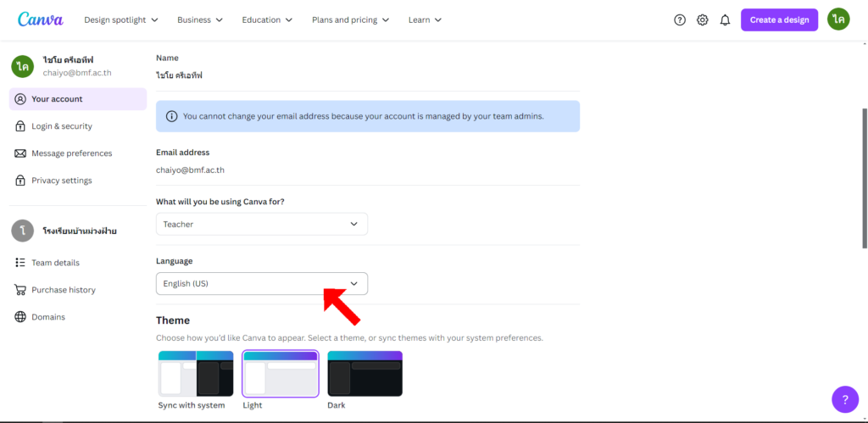This screenshot has height=423, width=868.
Task: Select the Light theme
Action: pos(281,374)
